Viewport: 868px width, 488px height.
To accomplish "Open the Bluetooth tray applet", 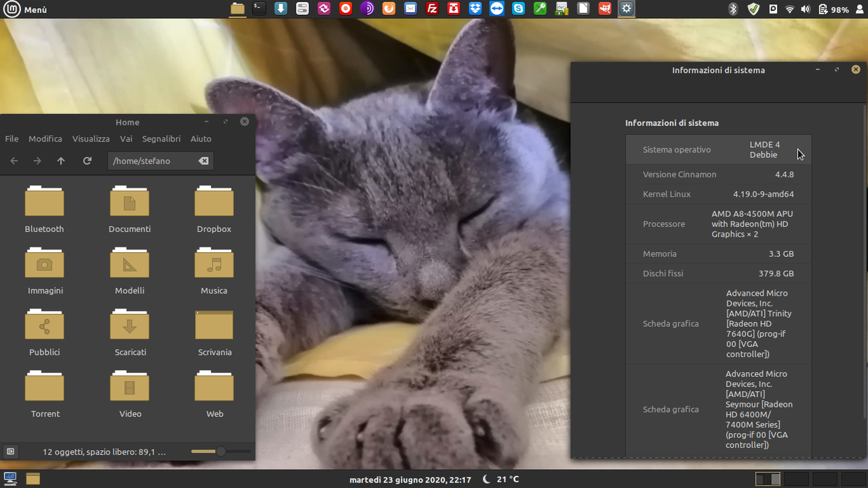I will click(733, 9).
